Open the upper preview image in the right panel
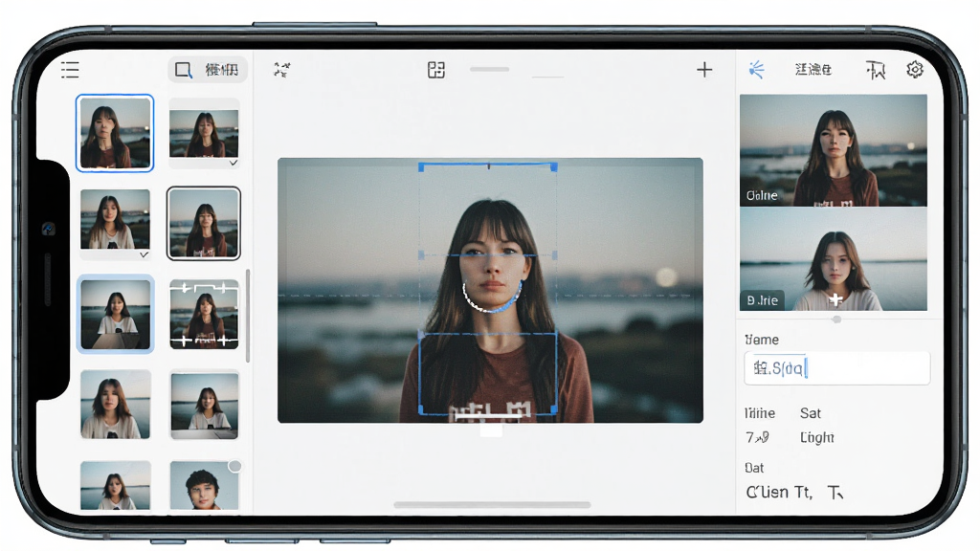980x551 pixels. 834,150
